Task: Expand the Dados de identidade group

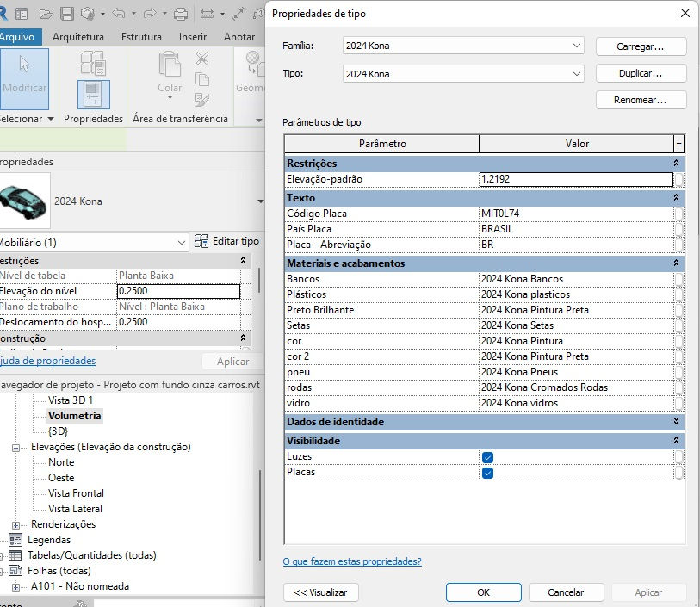Action: click(676, 422)
